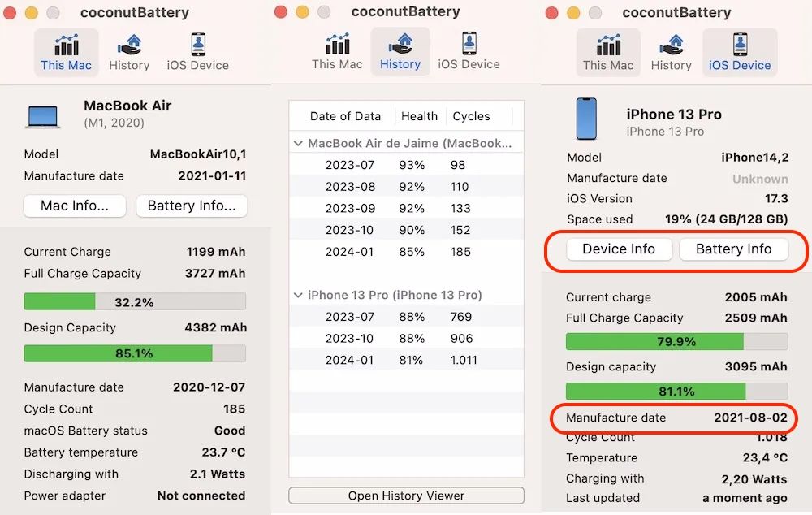Collapse MacBook Air de Jaime history group
Image resolution: width=812 pixels, height=515 pixels.
pyautogui.click(x=298, y=143)
